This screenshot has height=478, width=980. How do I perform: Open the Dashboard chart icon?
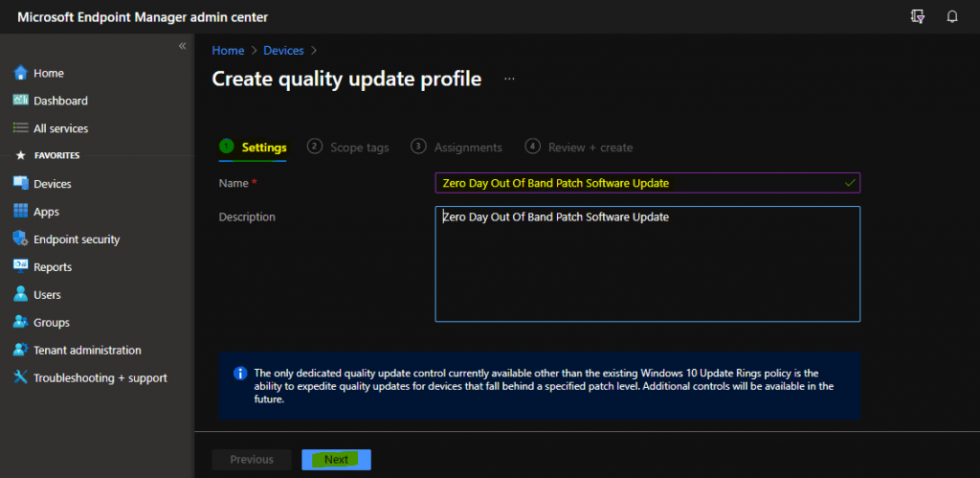pos(21,101)
